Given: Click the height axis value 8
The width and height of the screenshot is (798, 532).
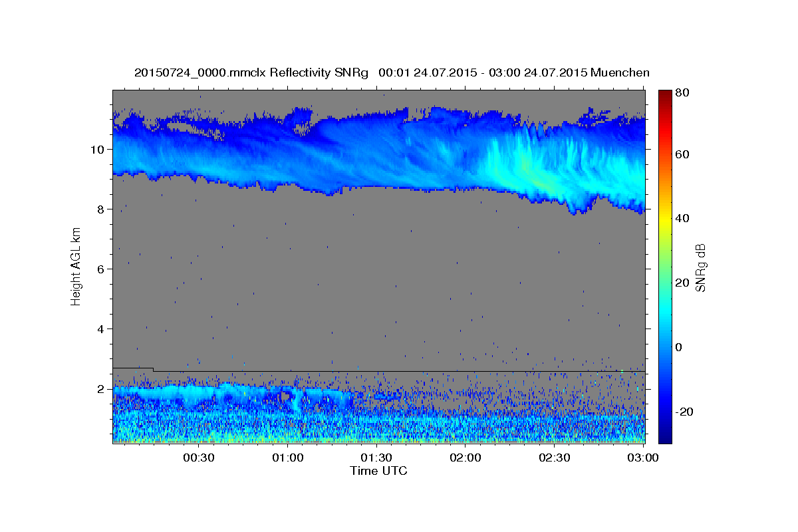Looking at the screenshot, I should click(101, 209).
